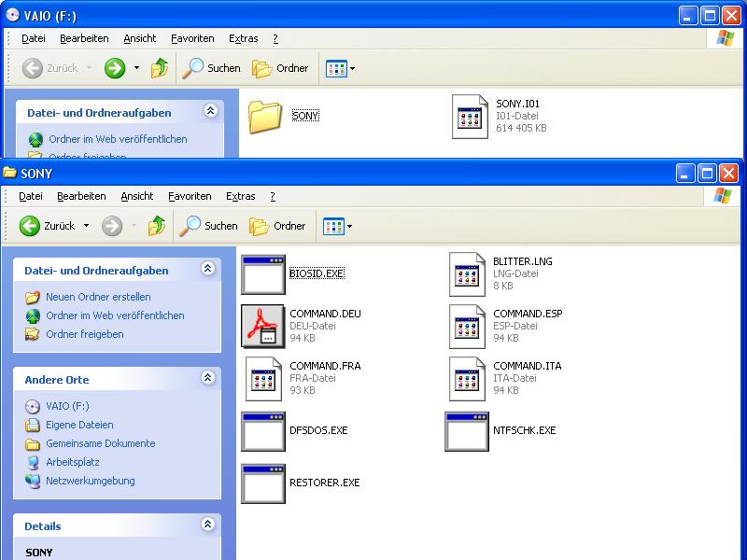Open Datei menu in SONY window
Image resolution: width=747 pixels, height=560 pixels.
pyautogui.click(x=31, y=196)
